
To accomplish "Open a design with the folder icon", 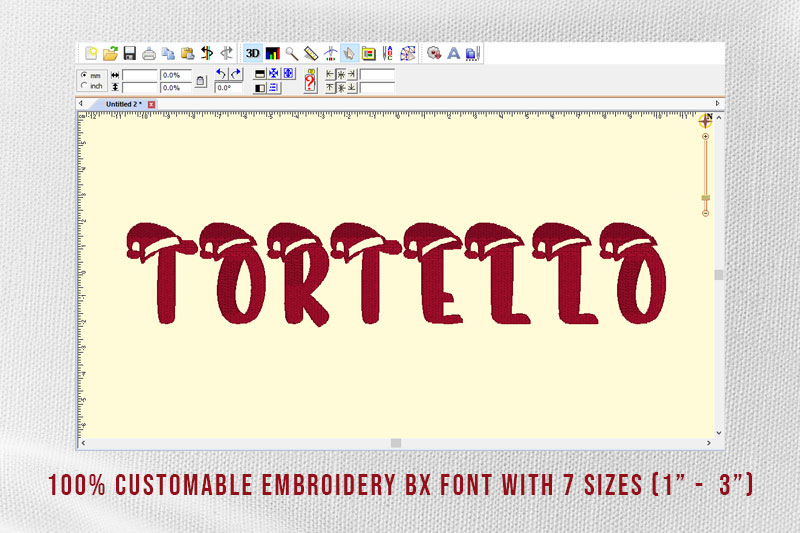I will (110, 53).
